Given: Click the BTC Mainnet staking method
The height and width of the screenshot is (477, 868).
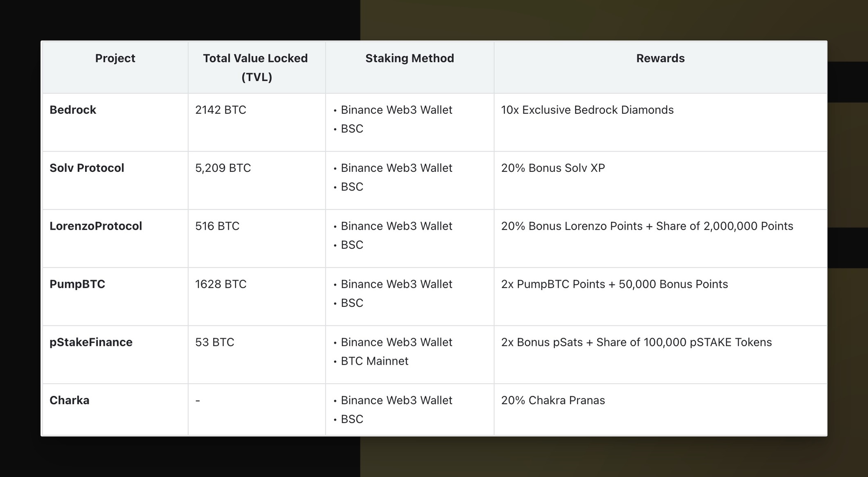Looking at the screenshot, I should pyautogui.click(x=375, y=361).
